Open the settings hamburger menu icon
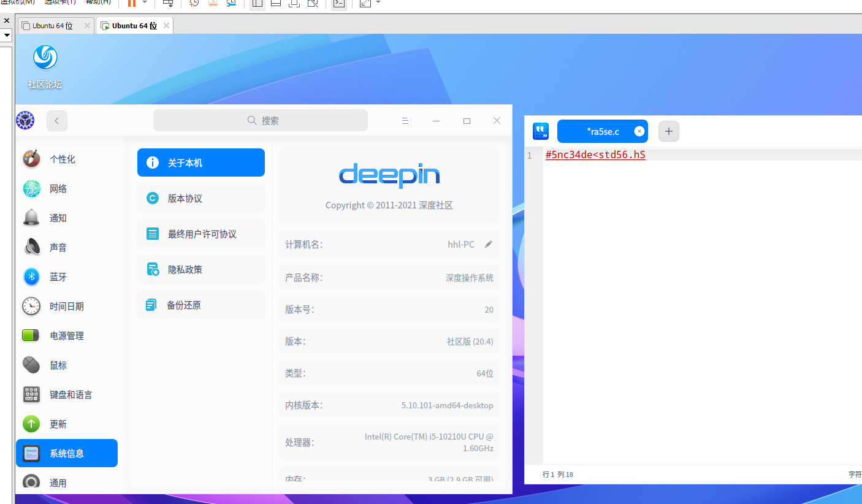Screen dimensions: 862x504 [x=405, y=121]
